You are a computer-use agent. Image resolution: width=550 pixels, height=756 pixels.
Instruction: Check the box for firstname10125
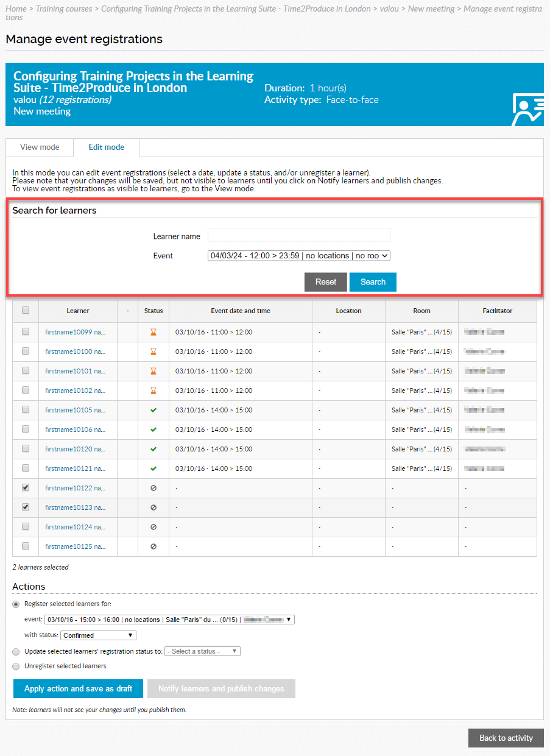(x=26, y=546)
